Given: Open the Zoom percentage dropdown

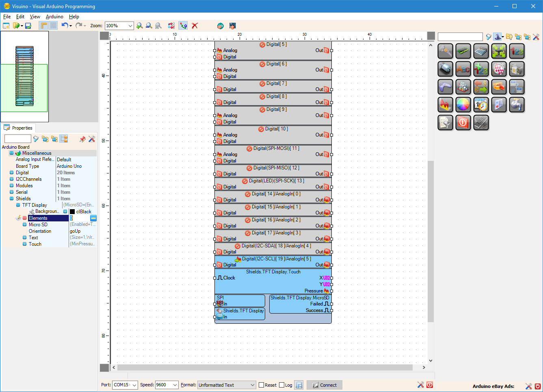Looking at the screenshot, I should click(x=130, y=25).
